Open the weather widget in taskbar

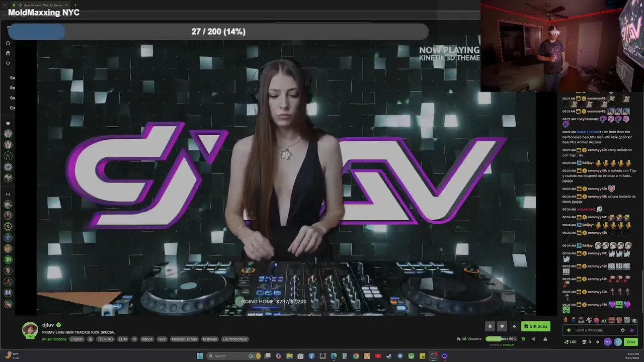13,356
